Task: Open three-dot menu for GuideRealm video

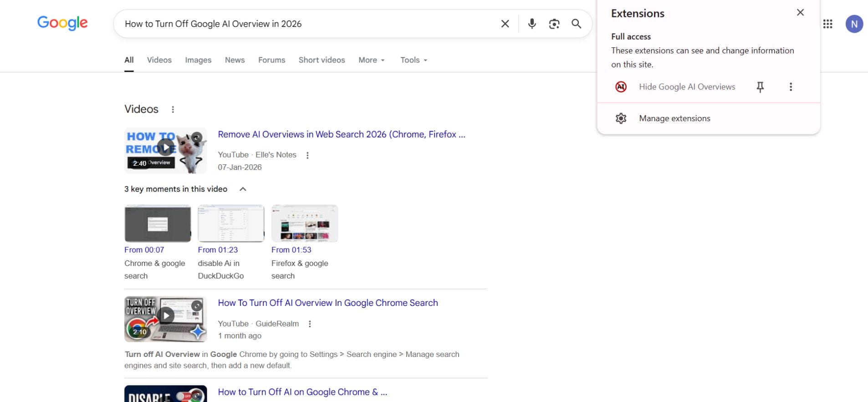Action: coord(310,324)
